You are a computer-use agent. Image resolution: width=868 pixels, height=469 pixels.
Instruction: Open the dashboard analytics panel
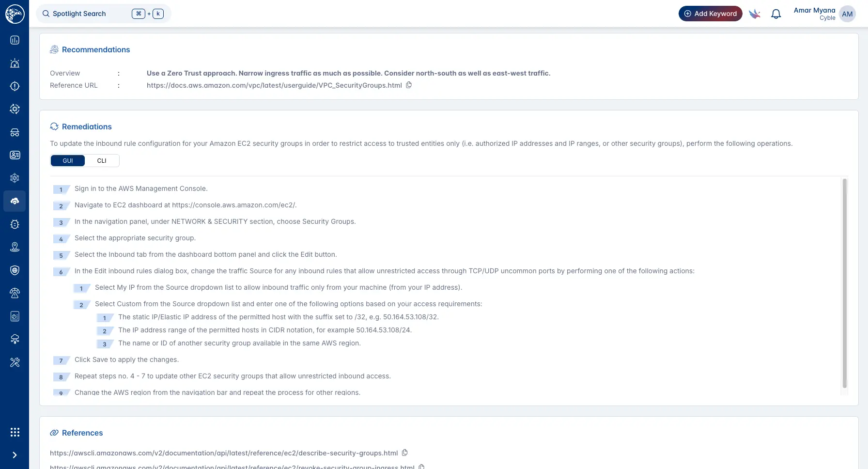[x=15, y=40]
